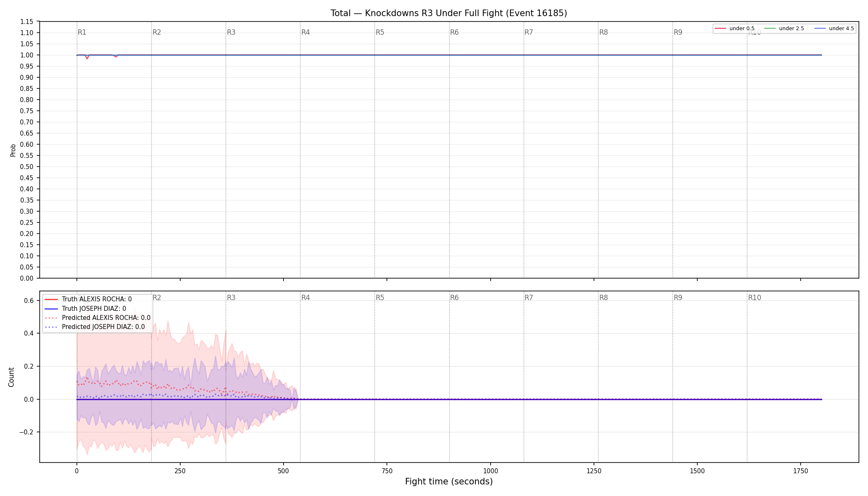This screenshot has height=496, width=868.
Task: Click the 1000 tick on time axis
Action: (491, 471)
